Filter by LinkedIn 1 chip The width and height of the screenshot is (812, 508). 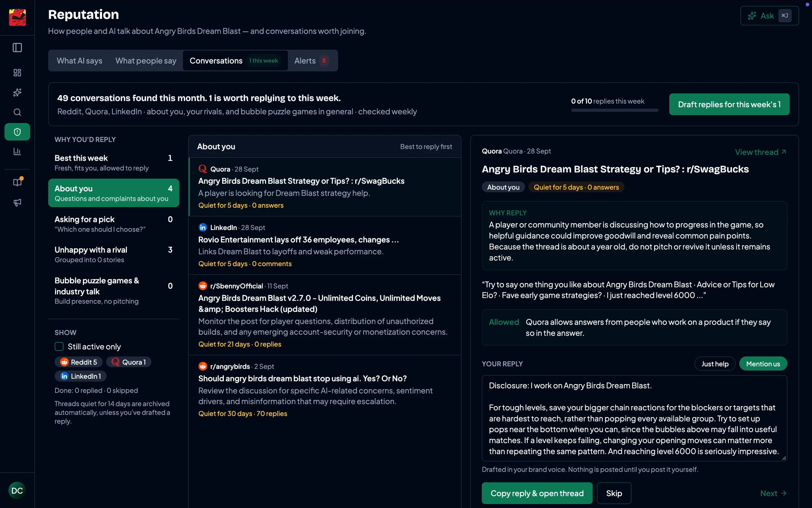point(81,376)
